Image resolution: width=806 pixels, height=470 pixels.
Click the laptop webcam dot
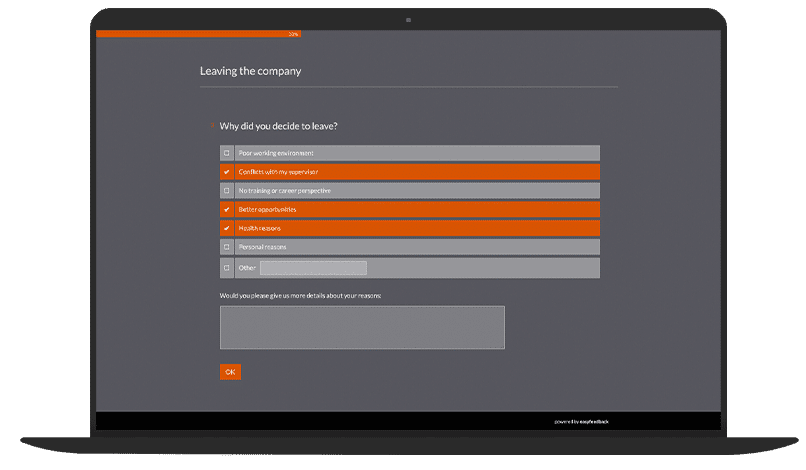pos(409,20)
